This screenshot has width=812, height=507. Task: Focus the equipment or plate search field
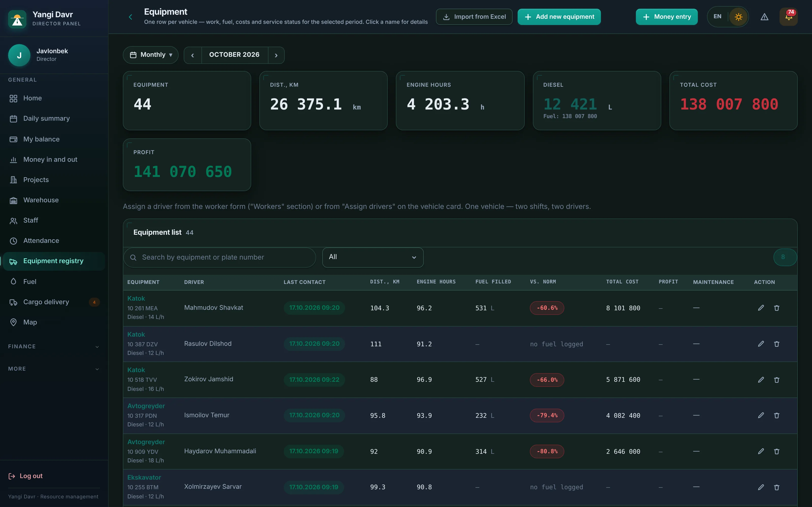pyautogui.click(x=220, y=258)
